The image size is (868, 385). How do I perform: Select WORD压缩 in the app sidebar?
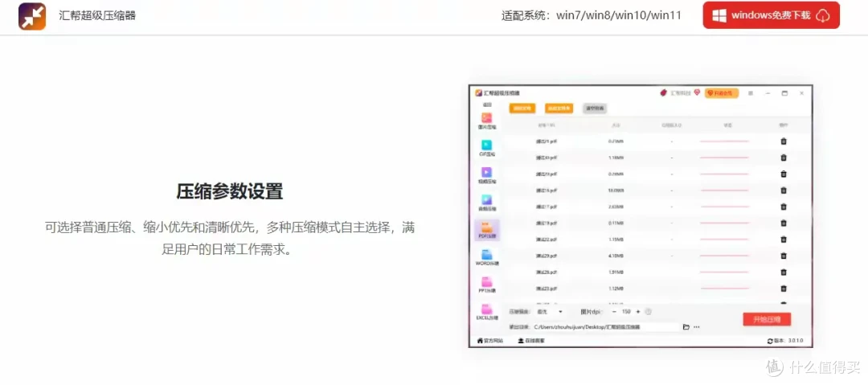point(487,257)
